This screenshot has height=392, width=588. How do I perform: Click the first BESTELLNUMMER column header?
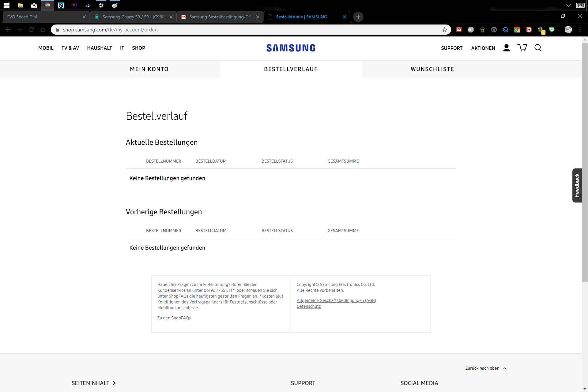[x=164, y=161]
